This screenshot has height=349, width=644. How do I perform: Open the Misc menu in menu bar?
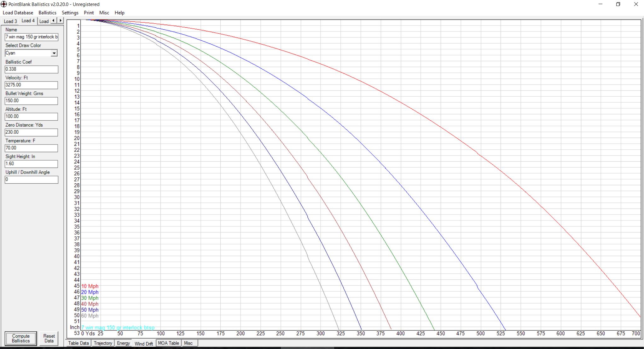[x=104, y=13]
